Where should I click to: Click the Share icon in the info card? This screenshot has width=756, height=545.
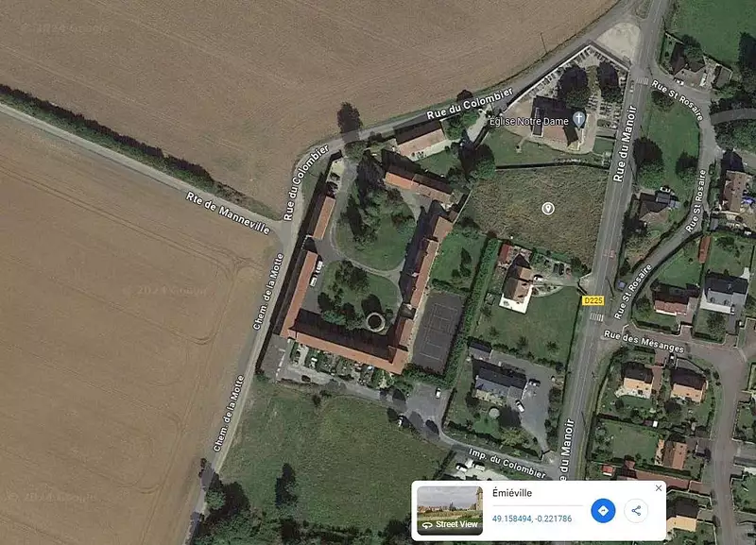coord(636,510)
